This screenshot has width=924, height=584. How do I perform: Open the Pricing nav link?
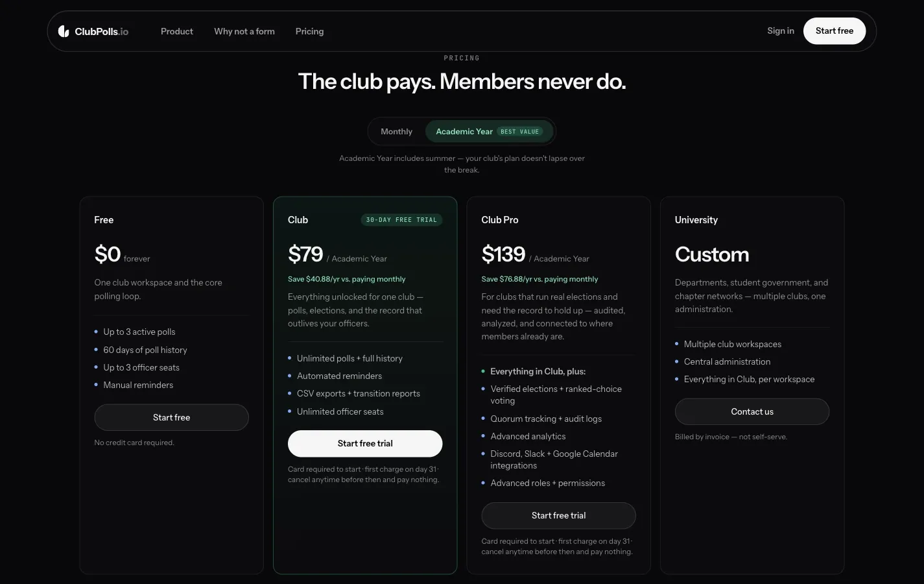coord(309,31)
